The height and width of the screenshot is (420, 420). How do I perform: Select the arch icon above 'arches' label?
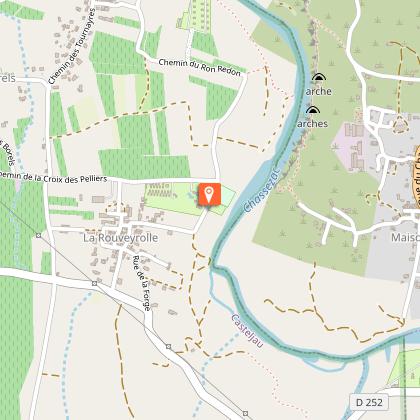313,110
